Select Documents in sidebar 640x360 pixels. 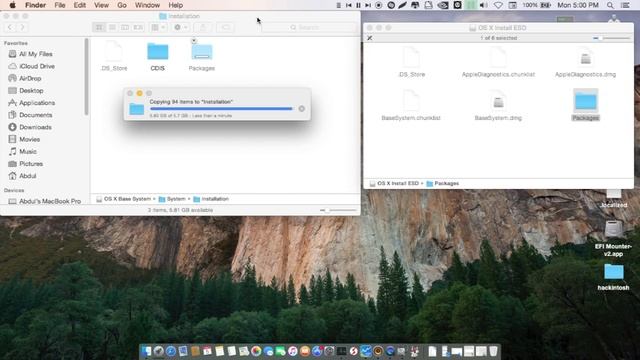[x=36, y=115]
